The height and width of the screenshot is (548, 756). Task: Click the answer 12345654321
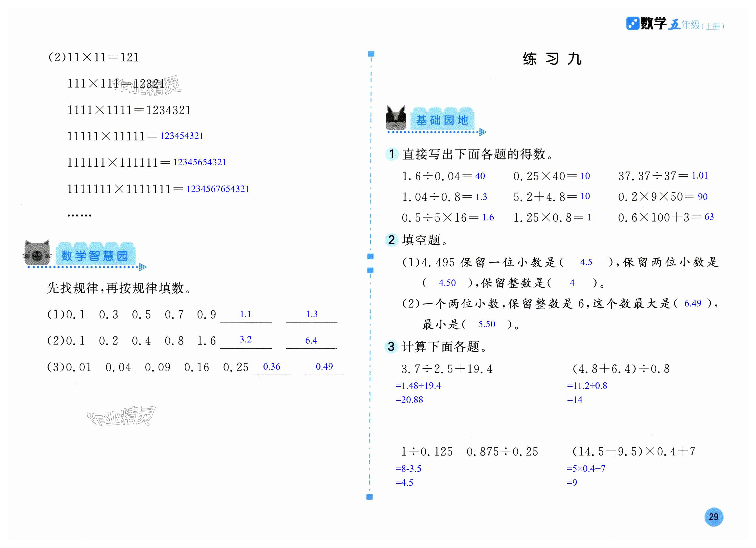coord(200,162)
